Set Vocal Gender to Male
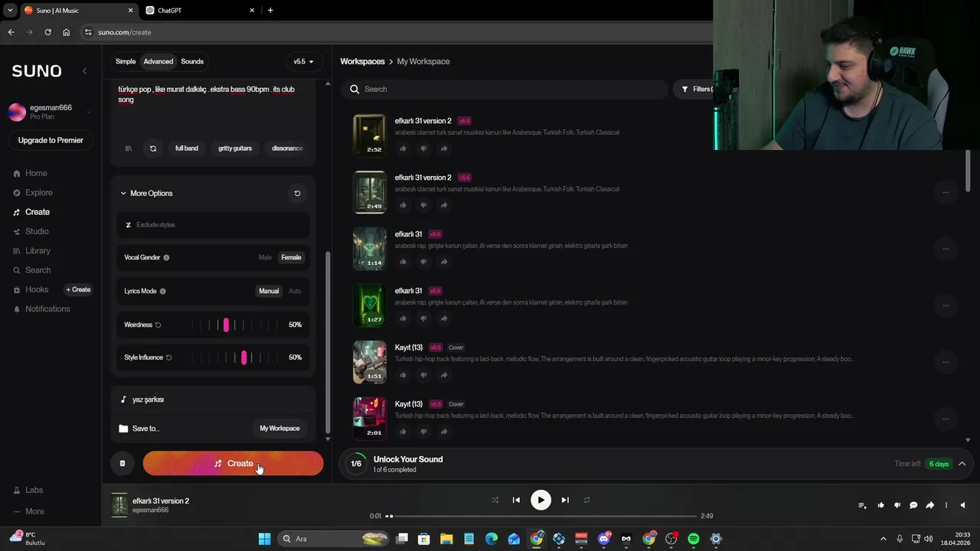This screenshot has height=551, width=980. click(265, 258)
